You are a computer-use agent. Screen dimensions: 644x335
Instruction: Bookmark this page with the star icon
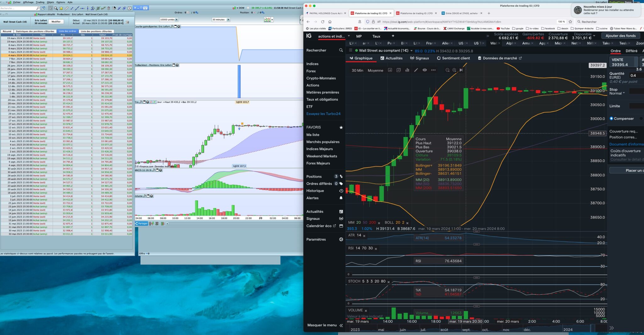click(570, 22)
